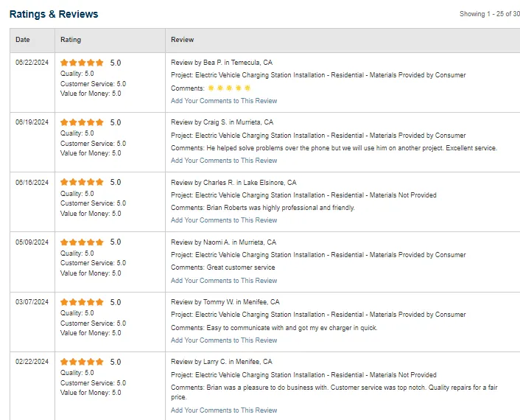Click star rating icons for Craig S. review

point(82,123)
